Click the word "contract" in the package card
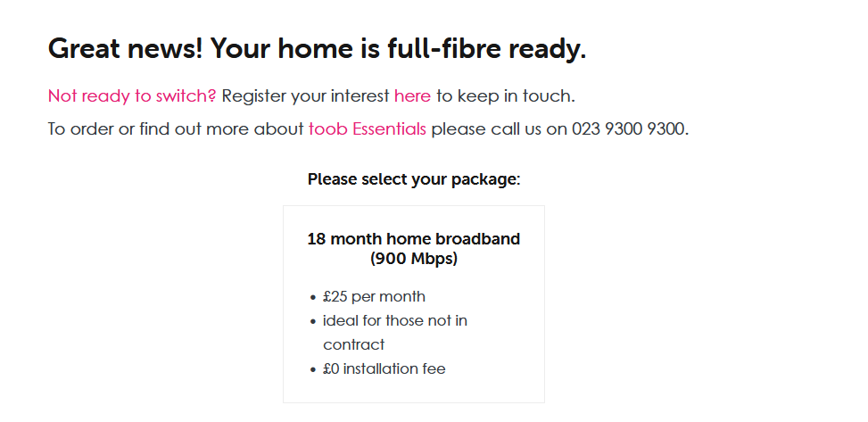 click(353, 344)
